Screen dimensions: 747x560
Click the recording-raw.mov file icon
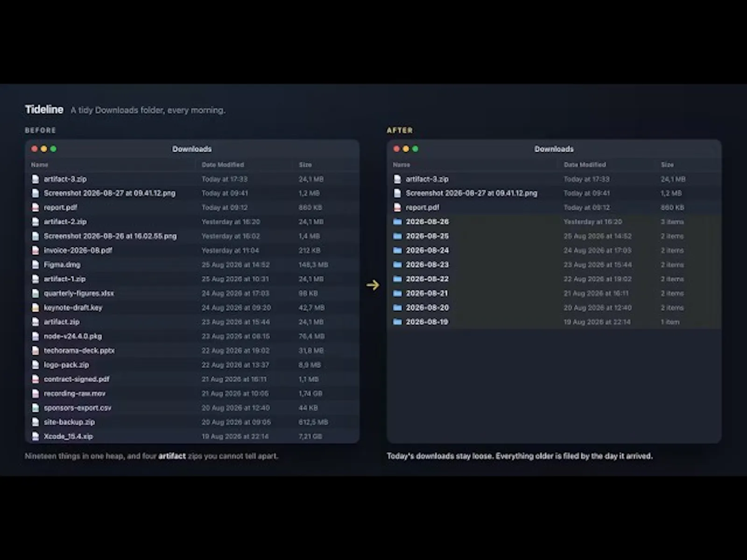35,393
